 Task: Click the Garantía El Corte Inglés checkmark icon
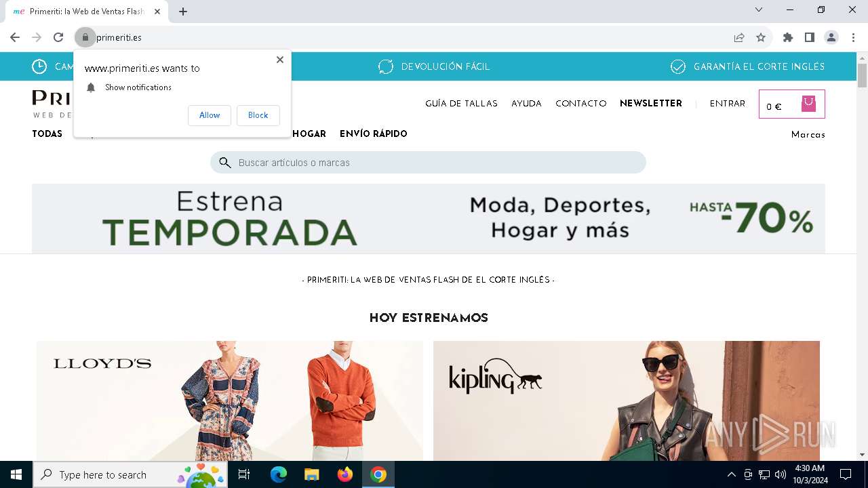[x=678, y=66]
